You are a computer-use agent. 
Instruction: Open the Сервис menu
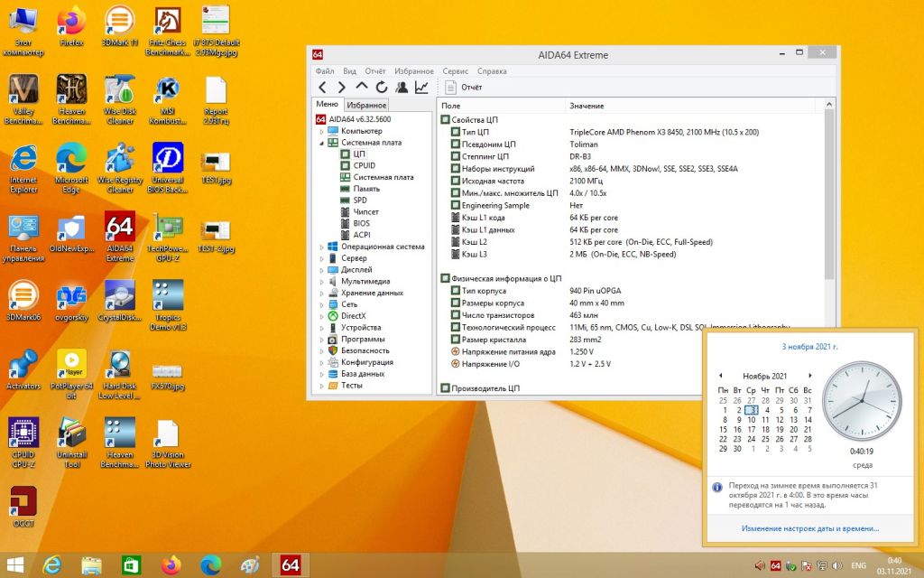click(455, 70)
